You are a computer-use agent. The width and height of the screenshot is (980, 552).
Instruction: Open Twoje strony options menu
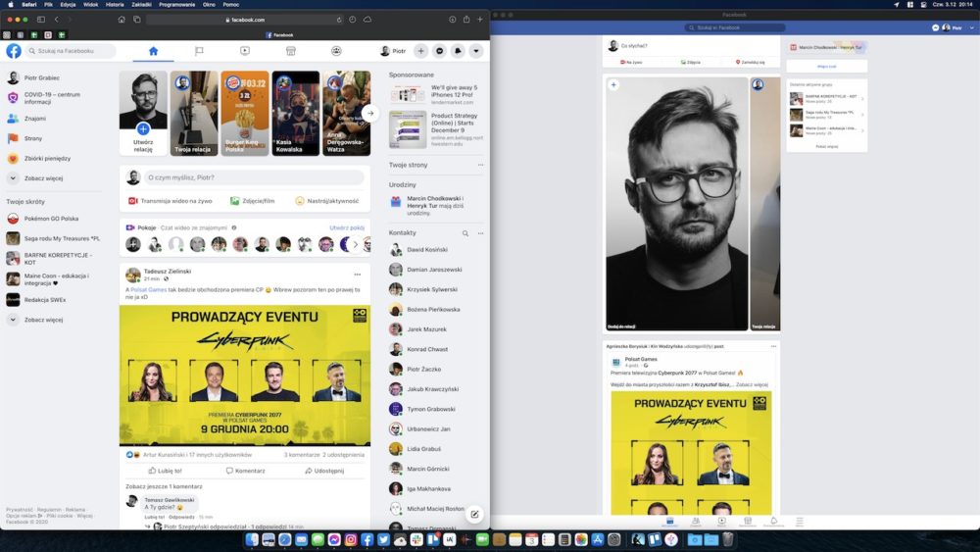point(480,165)
